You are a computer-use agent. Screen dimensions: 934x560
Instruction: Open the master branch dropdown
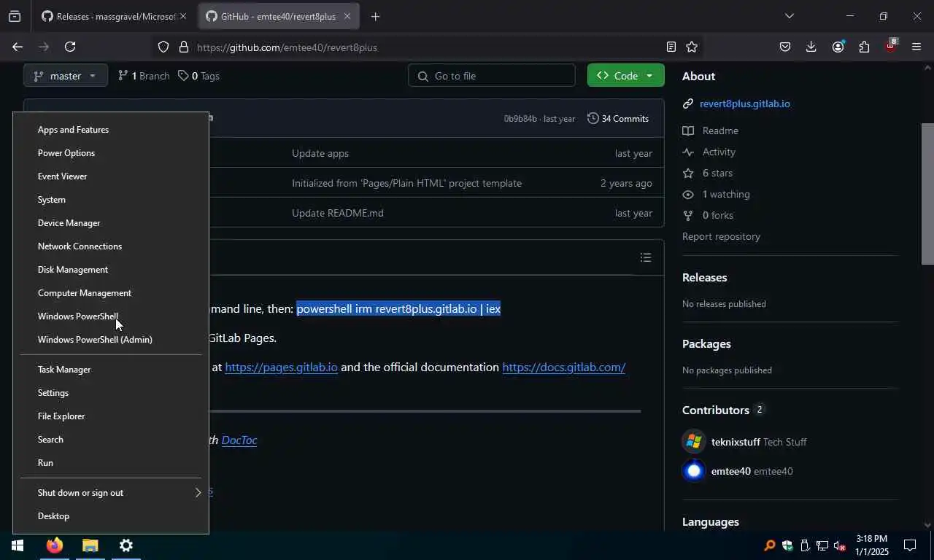click(66, 76)
